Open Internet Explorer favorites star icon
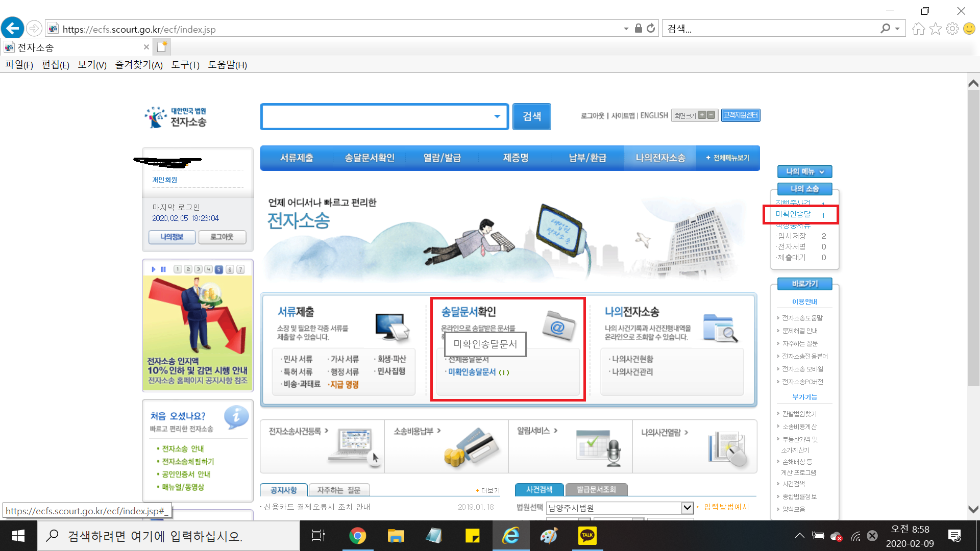 935,29
